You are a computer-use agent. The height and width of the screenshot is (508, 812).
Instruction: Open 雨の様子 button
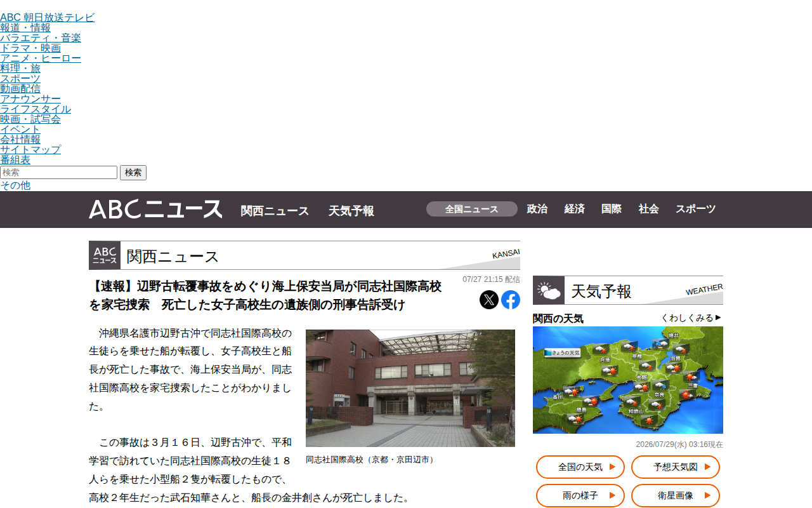click(580, 495)
